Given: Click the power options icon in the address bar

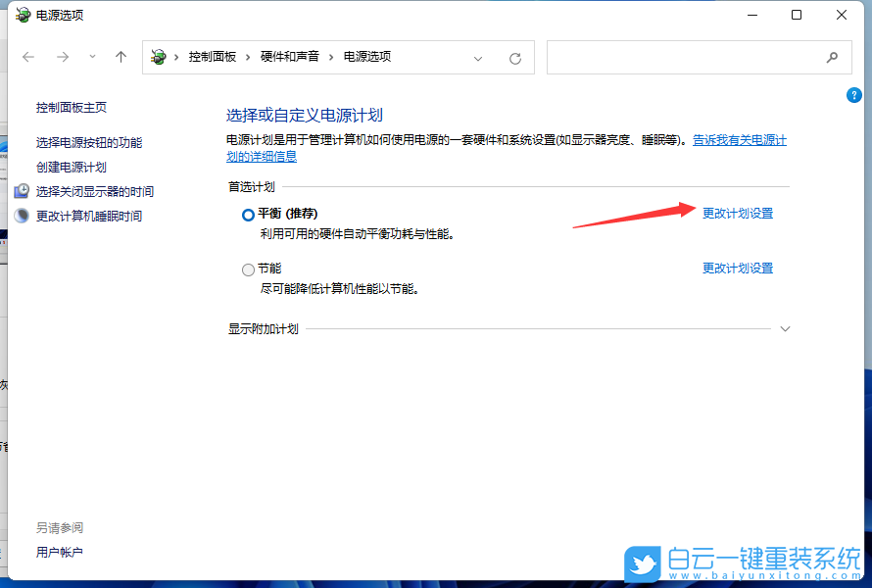Looking at the screenshot, I should (x=157, y=57).
